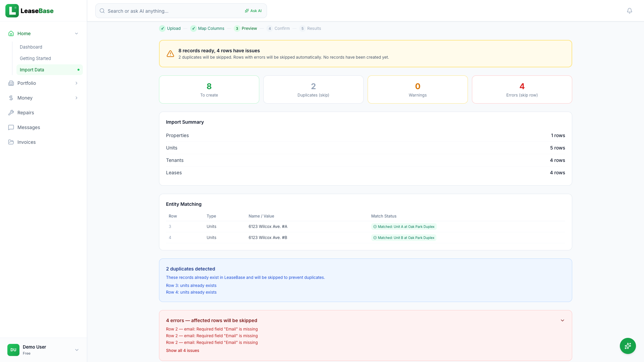Click the Name / Value column header

pos(261,216)
